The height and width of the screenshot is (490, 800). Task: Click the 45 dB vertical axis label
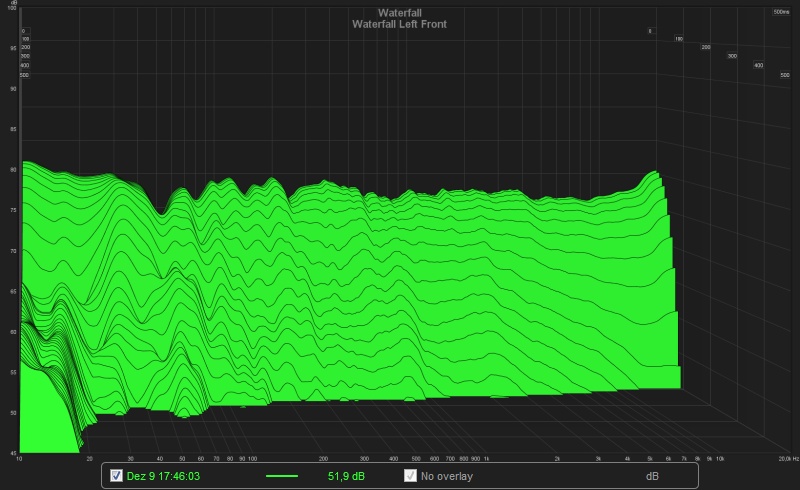[x=13, y=453]
